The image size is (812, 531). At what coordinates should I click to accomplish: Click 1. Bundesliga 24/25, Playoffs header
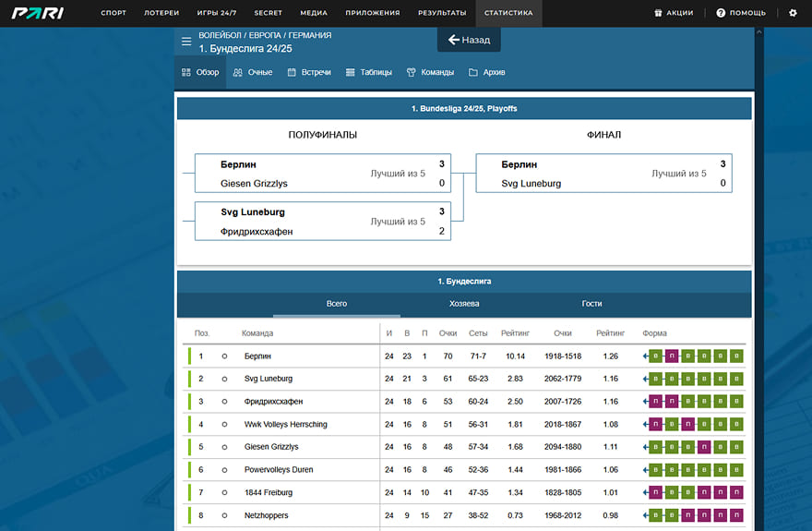(464, 109)
